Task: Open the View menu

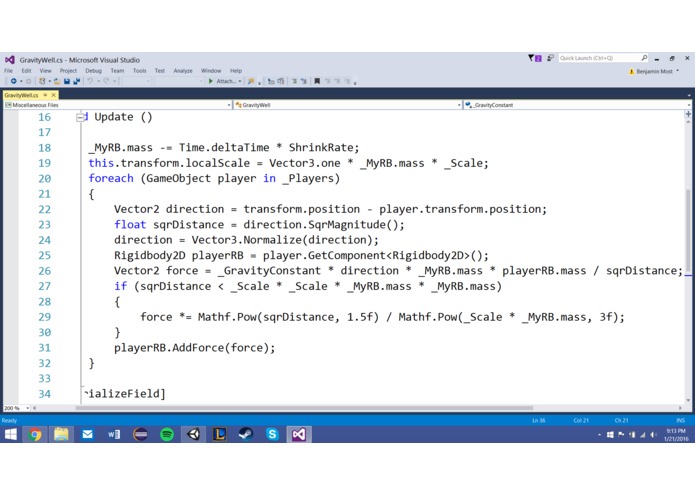Action: click(x=45, y=70)
